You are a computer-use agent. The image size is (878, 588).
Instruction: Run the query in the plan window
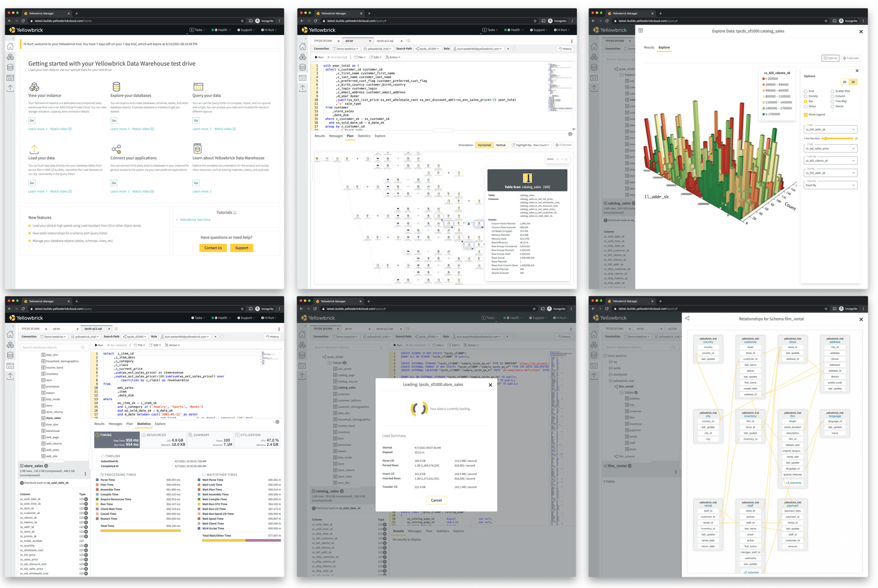pyautogui.click(x=320, y=57)
